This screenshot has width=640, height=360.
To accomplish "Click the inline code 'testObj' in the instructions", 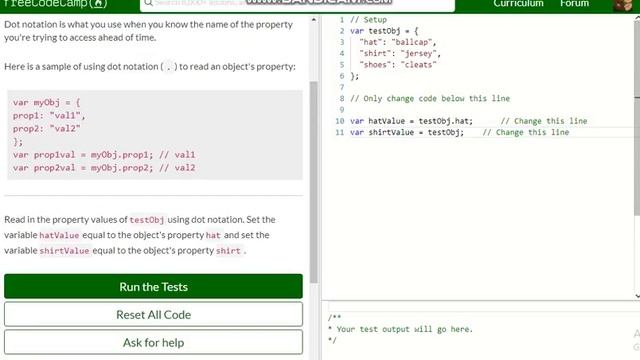I will 147,220.
